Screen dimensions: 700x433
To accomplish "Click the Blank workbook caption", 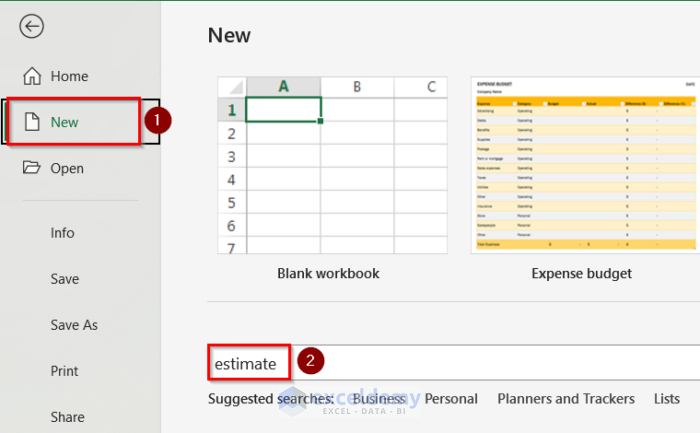I will click(327, 273).
